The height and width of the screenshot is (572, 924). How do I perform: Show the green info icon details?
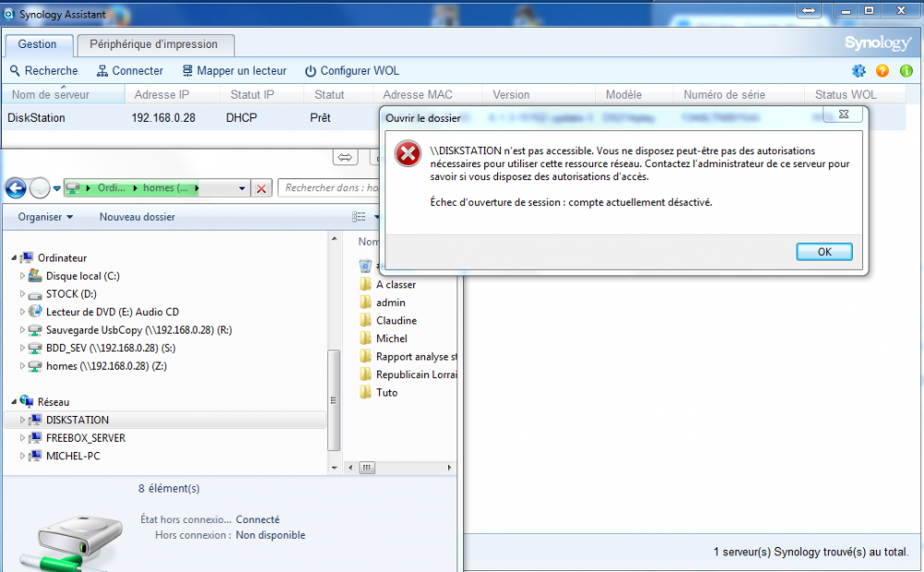pyautogui.click(x=906, y=70)
